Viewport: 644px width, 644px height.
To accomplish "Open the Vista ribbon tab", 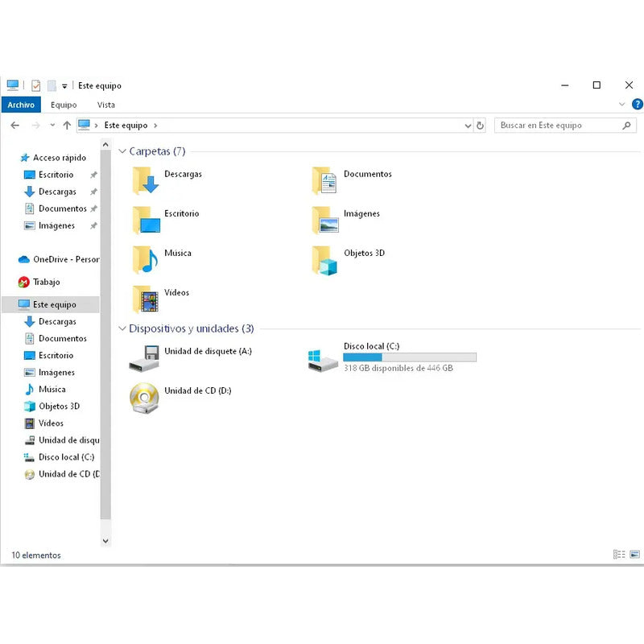I will click(x=106, y=105).
